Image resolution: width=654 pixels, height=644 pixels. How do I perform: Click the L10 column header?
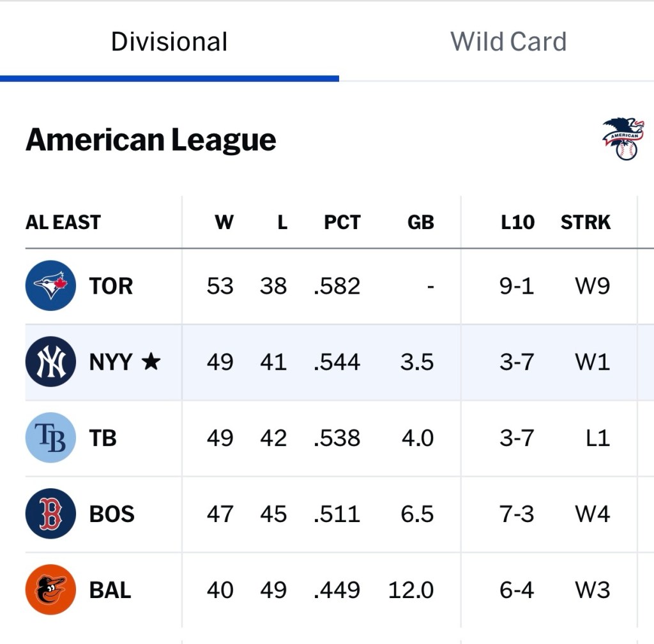(517, 222)
